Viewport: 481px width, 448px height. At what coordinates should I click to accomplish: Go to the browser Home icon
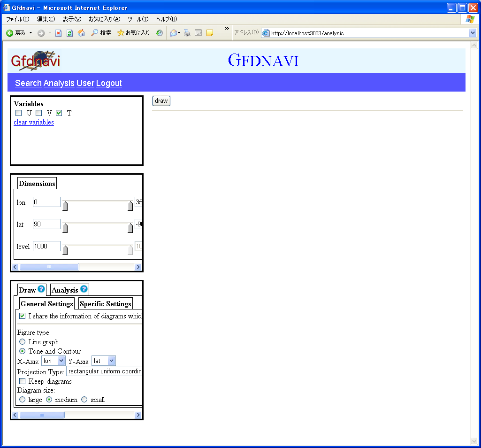pyautogui.click(x=81, y=33)
